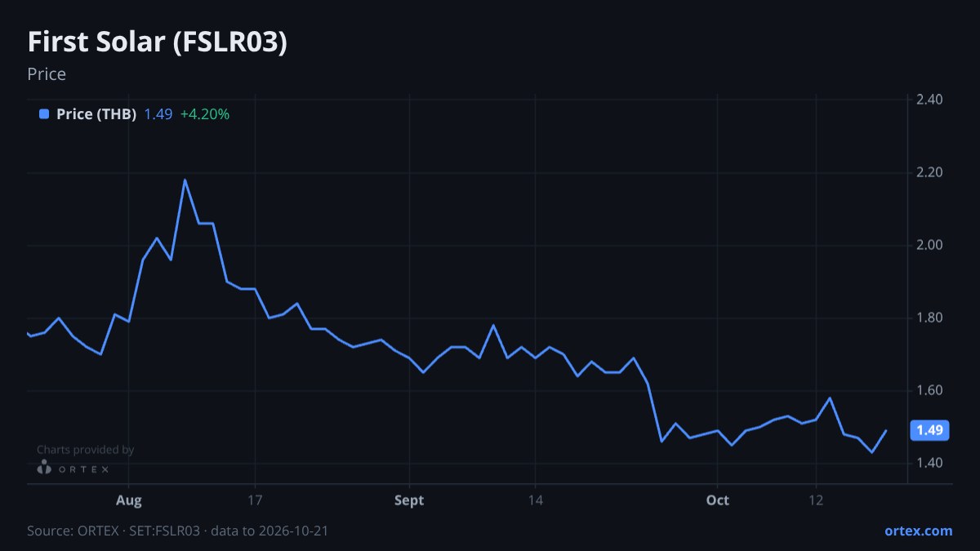This screenshot has height=551, width=980.
Task: Click the price line's highest peak in August
Action: click(x=185, y=180)
